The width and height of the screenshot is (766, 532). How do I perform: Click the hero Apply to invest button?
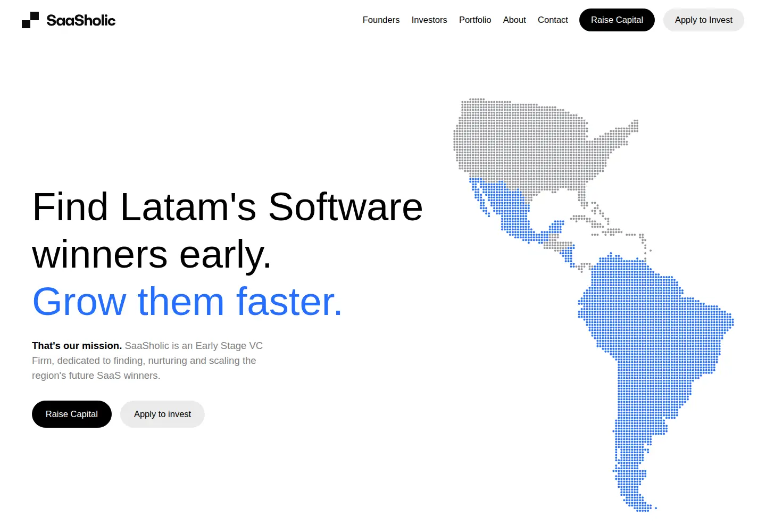click(162, 414)
